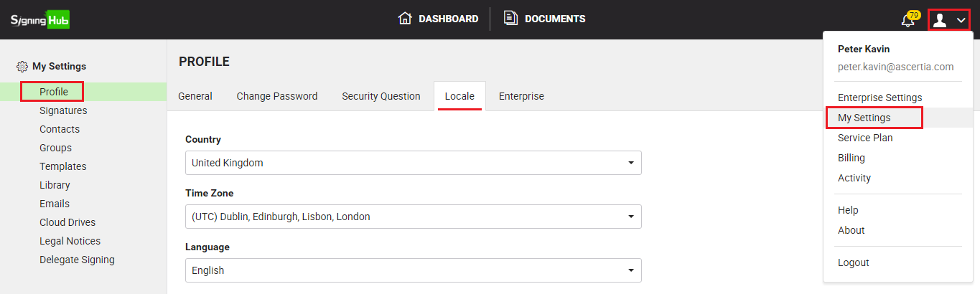The height and width of the screenshot is (294, 980).
Task: Open Templates in the settings sidebar
Action: [x=62, y=166]
